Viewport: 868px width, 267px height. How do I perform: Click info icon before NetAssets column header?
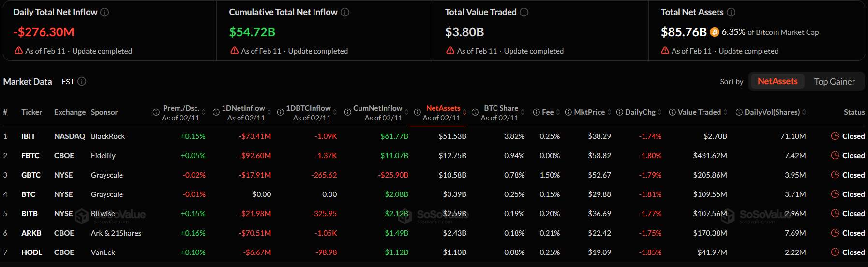(417, 112)
